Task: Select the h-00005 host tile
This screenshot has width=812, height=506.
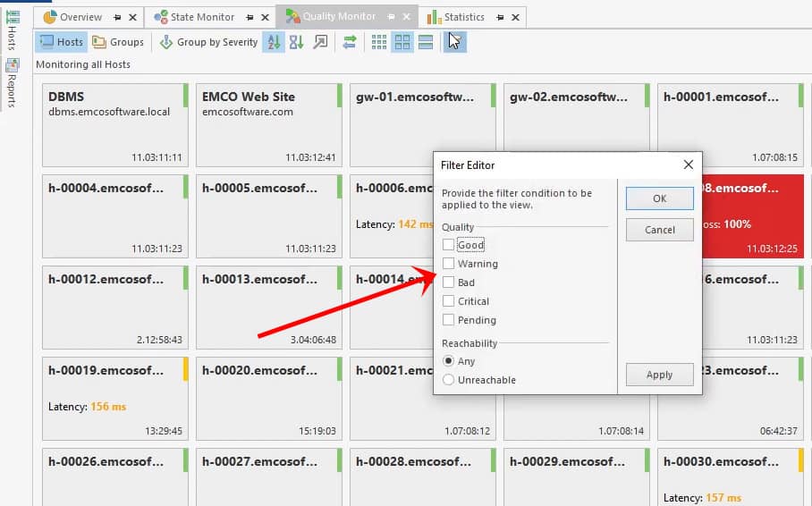Action: (269, 216)
